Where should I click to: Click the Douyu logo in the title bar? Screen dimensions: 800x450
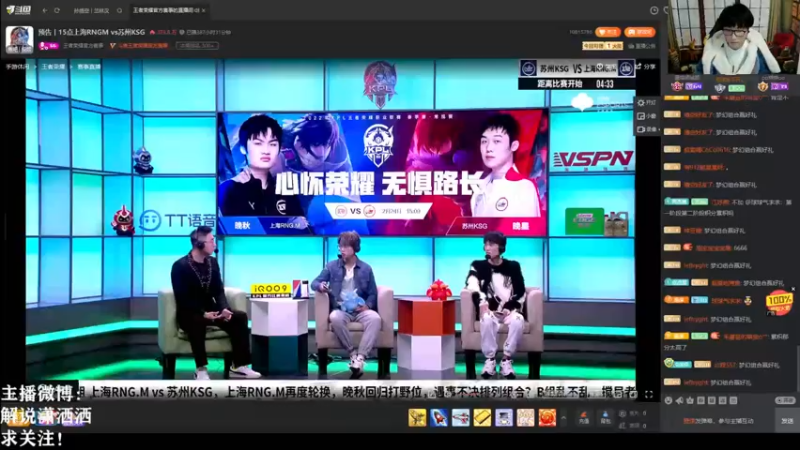click(19, 10)
